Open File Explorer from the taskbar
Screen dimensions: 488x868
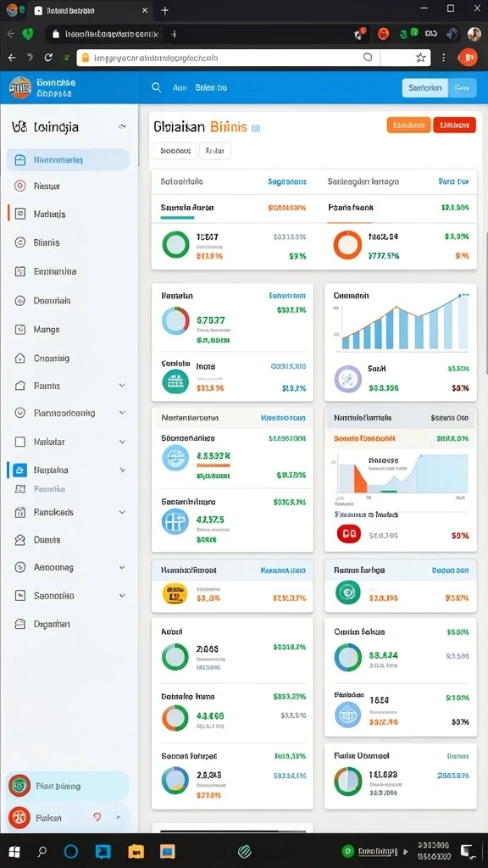tap(136, 851)
